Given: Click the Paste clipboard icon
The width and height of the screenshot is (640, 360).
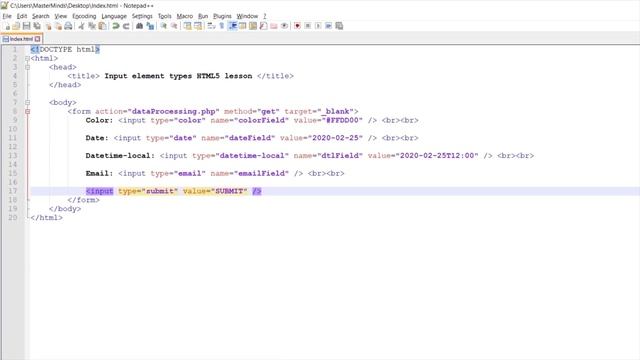Looking at the screenshot, I should tap(102, 26).
